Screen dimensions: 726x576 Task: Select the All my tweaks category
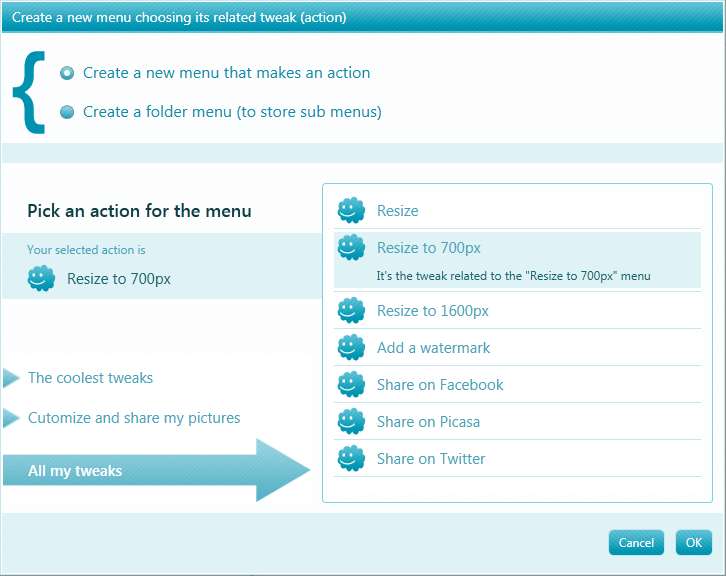pos(156,470)
